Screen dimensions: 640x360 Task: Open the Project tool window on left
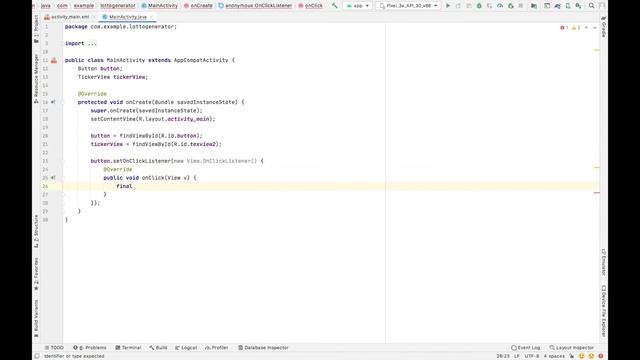(36, 29)
